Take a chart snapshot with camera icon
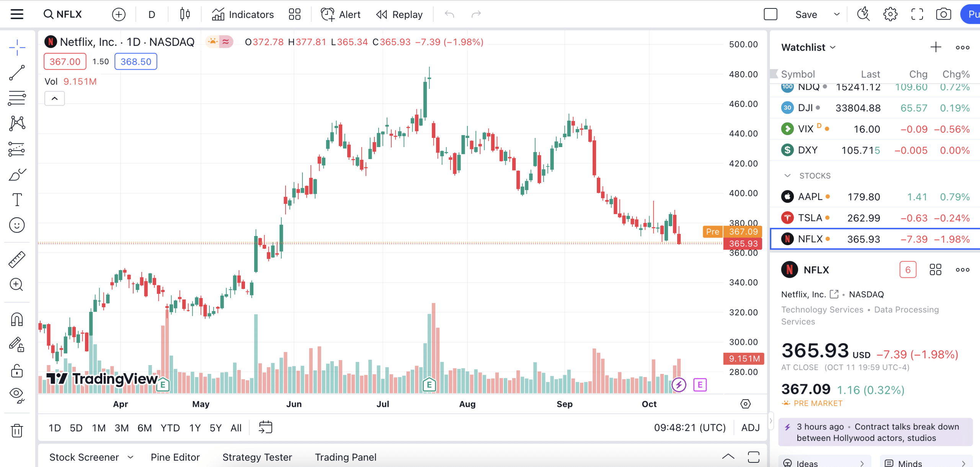 pos(944,15)
